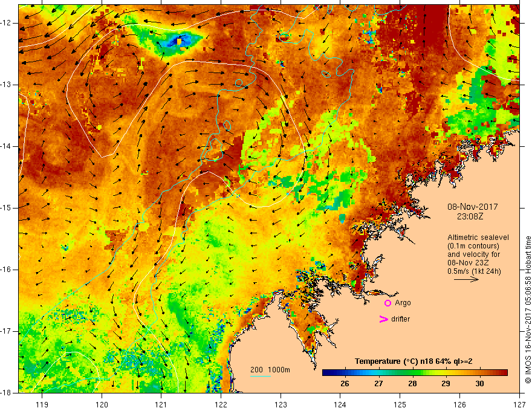Click the '26' temperature scale value
The width and height of the screenshot is (532, 411).
[345, 384]
